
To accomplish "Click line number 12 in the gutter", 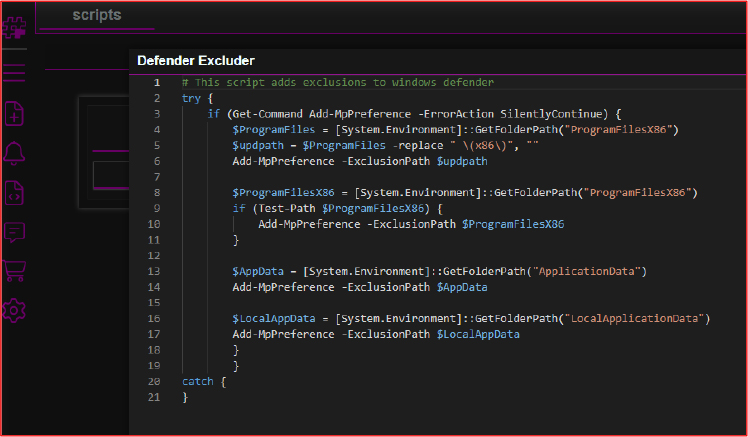I will 154,255.
